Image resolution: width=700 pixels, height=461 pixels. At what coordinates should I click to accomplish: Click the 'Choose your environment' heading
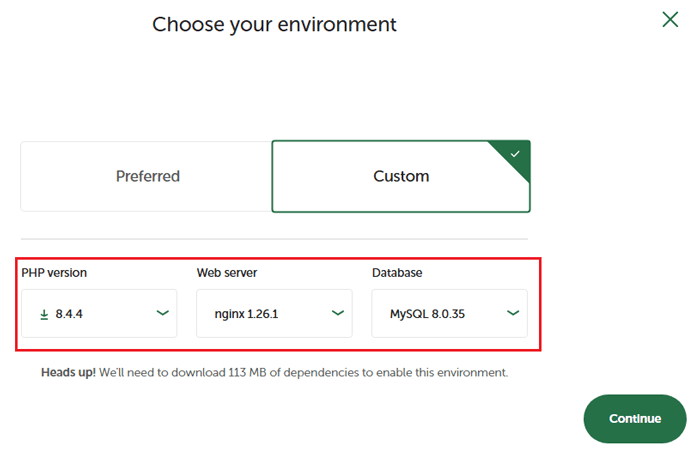[274, 24]
